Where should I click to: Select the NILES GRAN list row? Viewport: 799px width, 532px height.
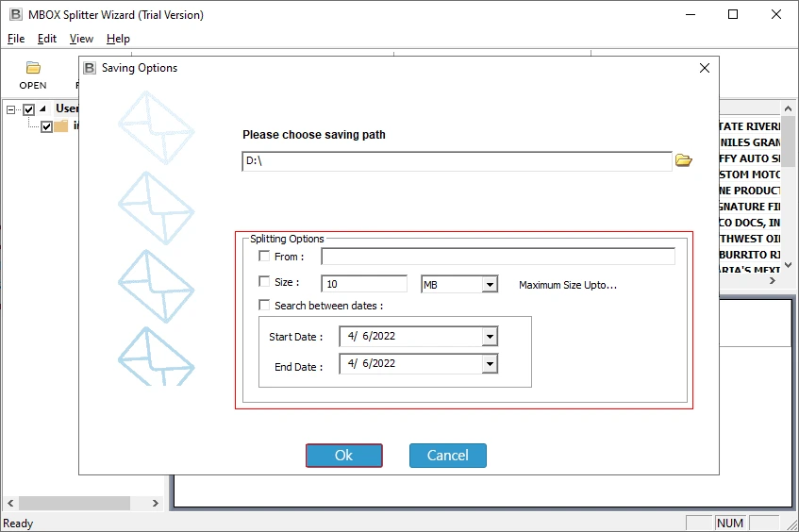tap(750, 142)
